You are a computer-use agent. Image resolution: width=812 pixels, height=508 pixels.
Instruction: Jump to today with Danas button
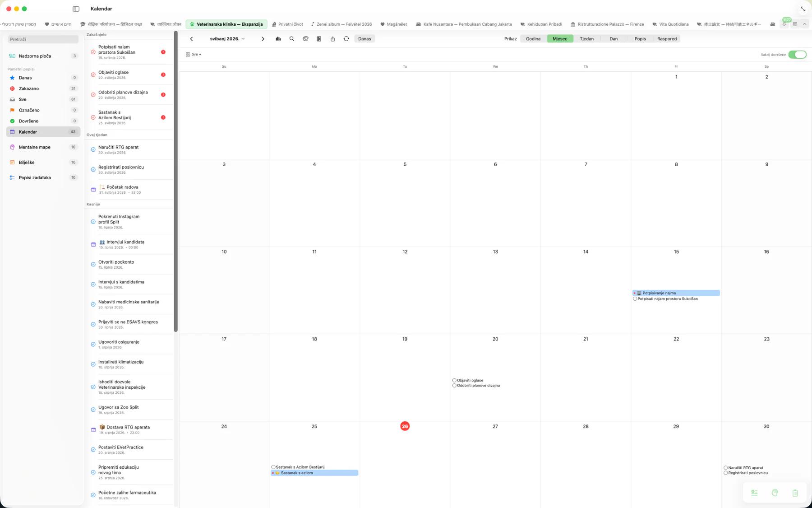coord(364,39)
